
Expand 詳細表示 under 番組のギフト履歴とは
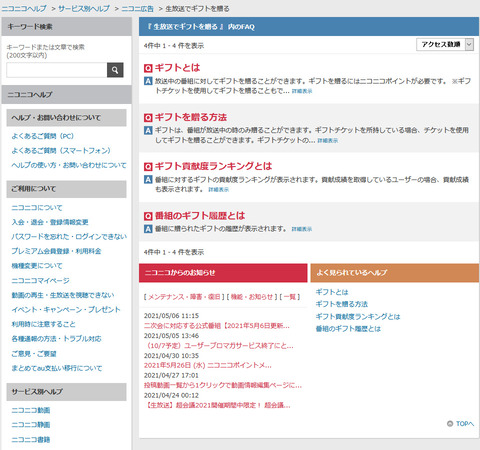[x=302, y=229]
